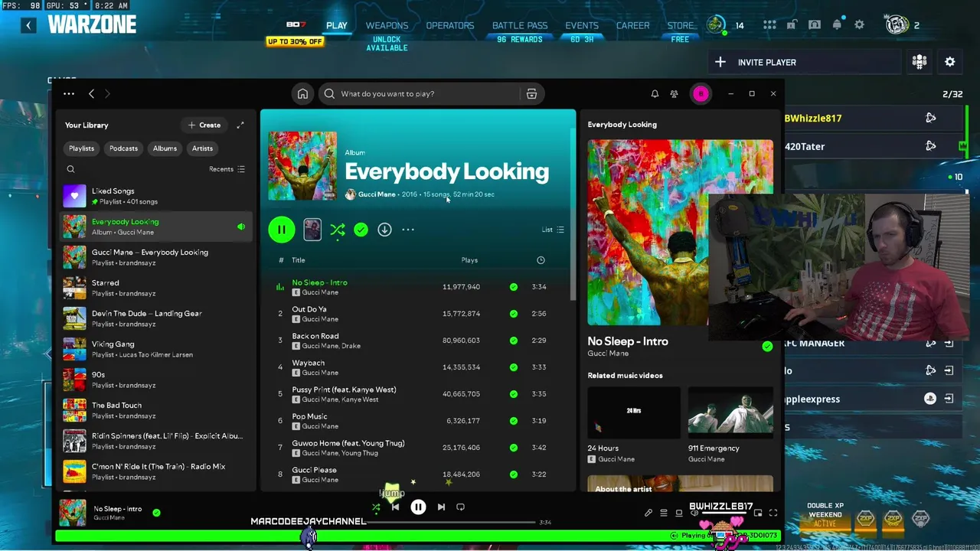This screenshot has height=551, width=980.
Task: Toggle shuffle for Everybody Looking album
Action: click(x=337, y=230)
